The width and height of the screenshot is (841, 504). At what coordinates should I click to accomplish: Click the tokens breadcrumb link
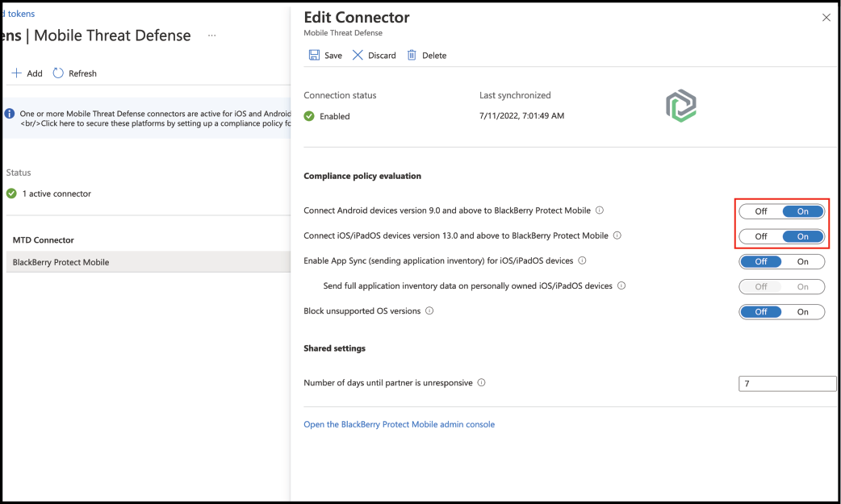pyautogui.click(x=19, y=14)
